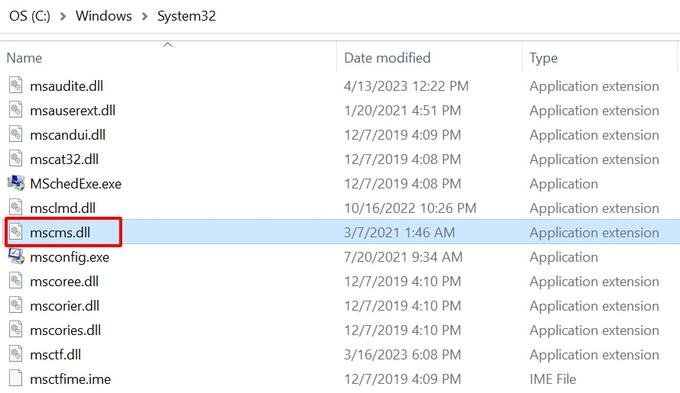680x393 pixels.
Task: Click the mscat32.dll file icon
Action: click(x=16, y=159)
